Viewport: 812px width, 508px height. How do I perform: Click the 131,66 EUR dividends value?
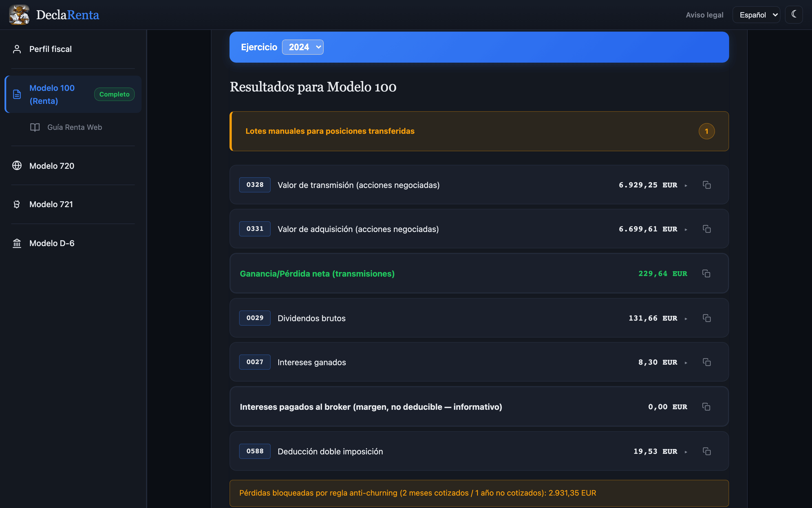653,318
